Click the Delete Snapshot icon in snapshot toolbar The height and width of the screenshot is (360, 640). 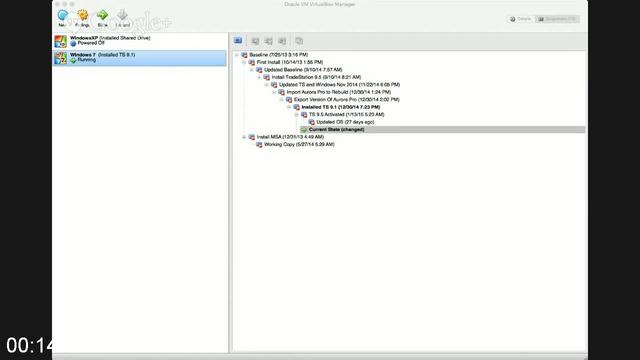[x=269, y=41]
